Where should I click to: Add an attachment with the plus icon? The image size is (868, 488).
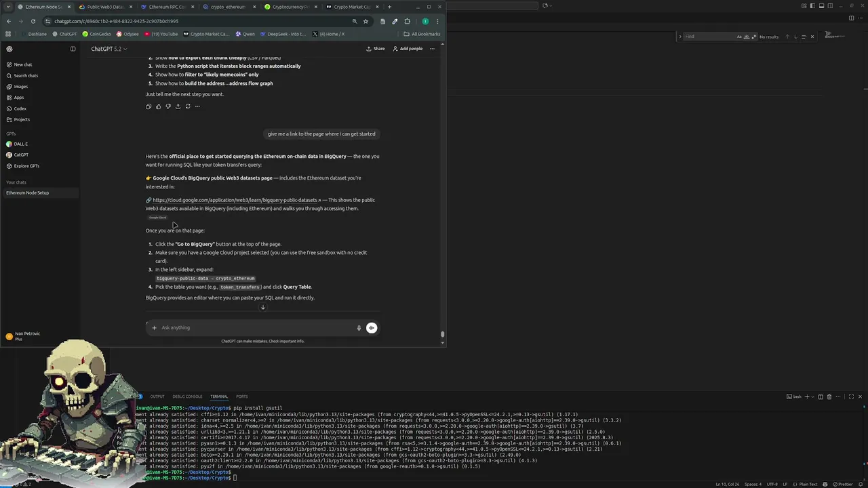(154, 328)
